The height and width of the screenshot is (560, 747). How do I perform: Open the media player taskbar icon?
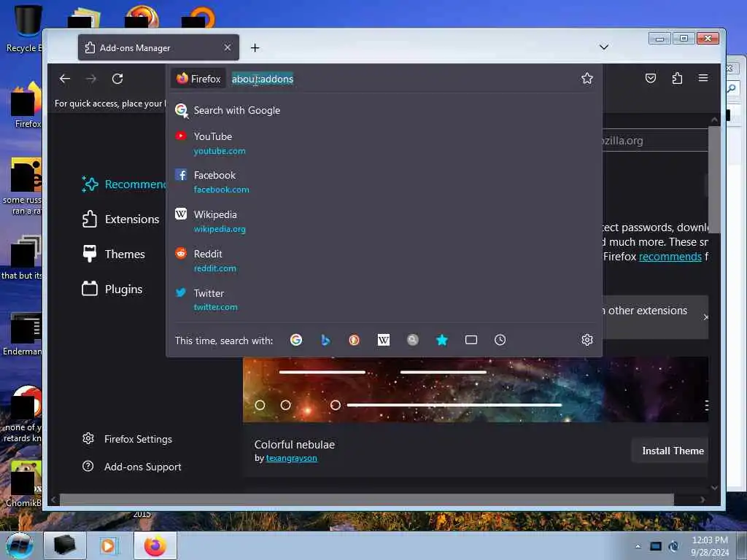point(108,545)
